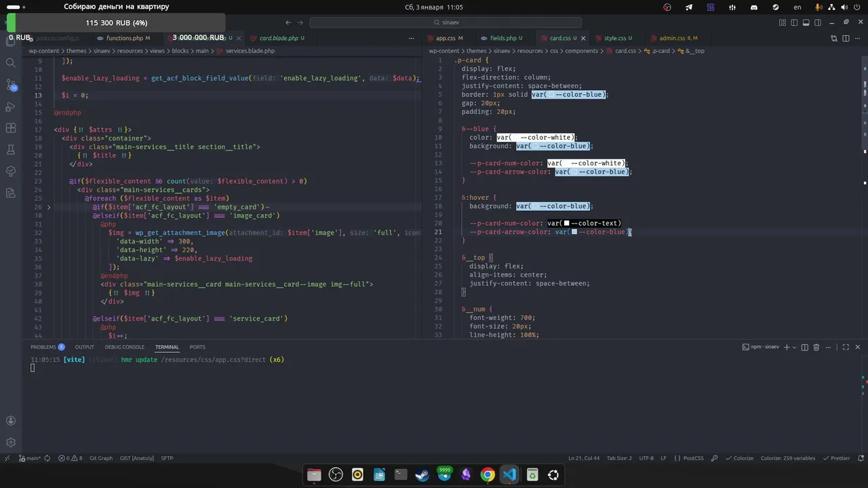Open the OUTPUT panel tab

(84, 347)
